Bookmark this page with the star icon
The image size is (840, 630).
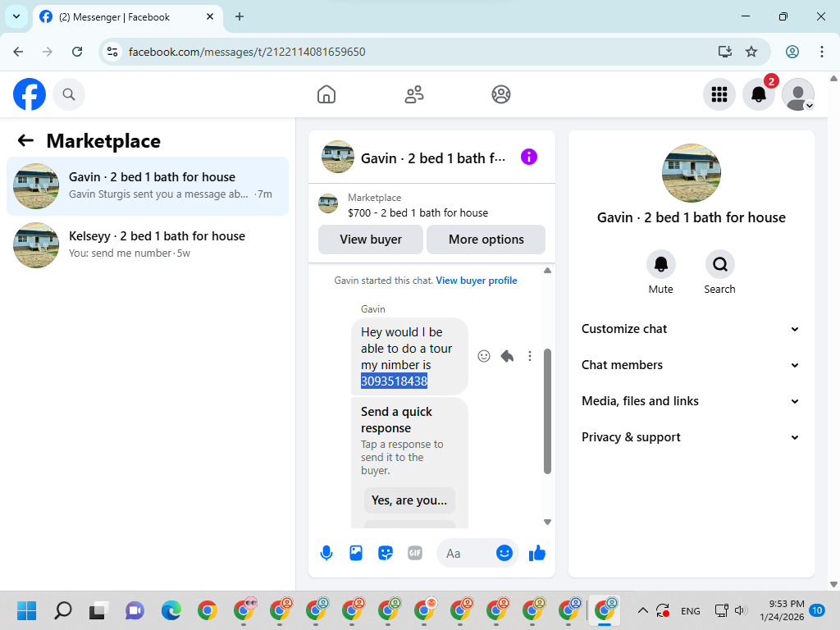751,52
